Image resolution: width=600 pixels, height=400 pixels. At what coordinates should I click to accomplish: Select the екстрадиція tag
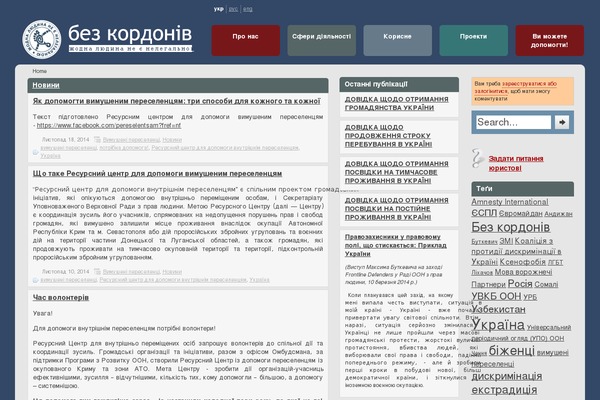click(504, 390)
